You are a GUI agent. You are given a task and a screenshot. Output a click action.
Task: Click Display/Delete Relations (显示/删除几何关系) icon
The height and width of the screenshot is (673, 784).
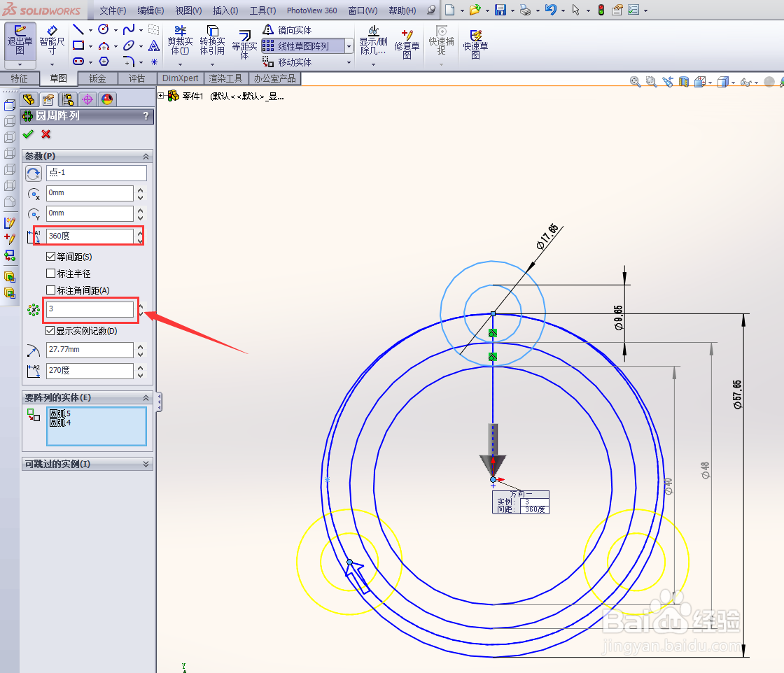pos(373,40)
